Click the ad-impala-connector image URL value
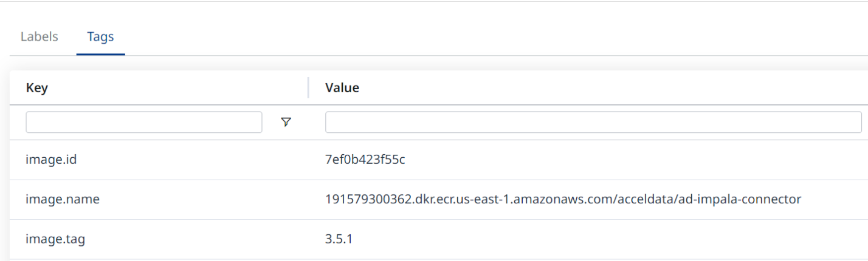This screenshot has height=261, width=868. (x=563, y=199)
